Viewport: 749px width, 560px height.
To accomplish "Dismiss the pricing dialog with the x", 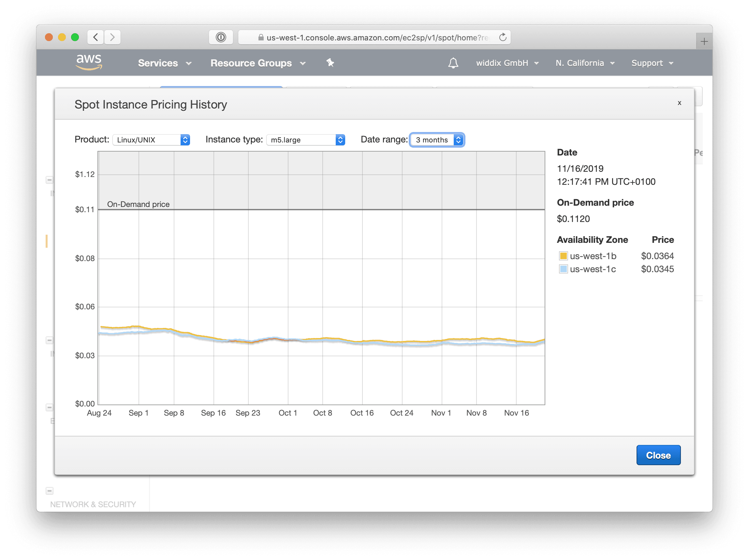I will (x=679, y=103).
